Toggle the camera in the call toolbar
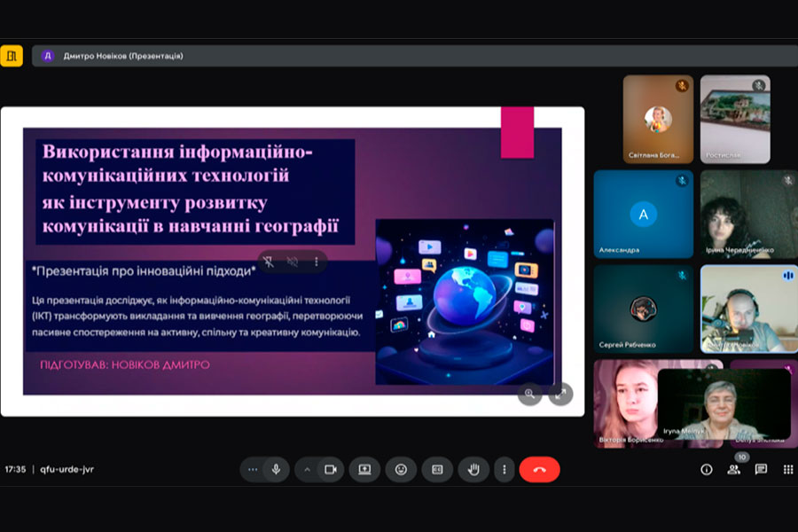Image resolution: width=798 pixels, height=532 pixels. coord(330,469)
